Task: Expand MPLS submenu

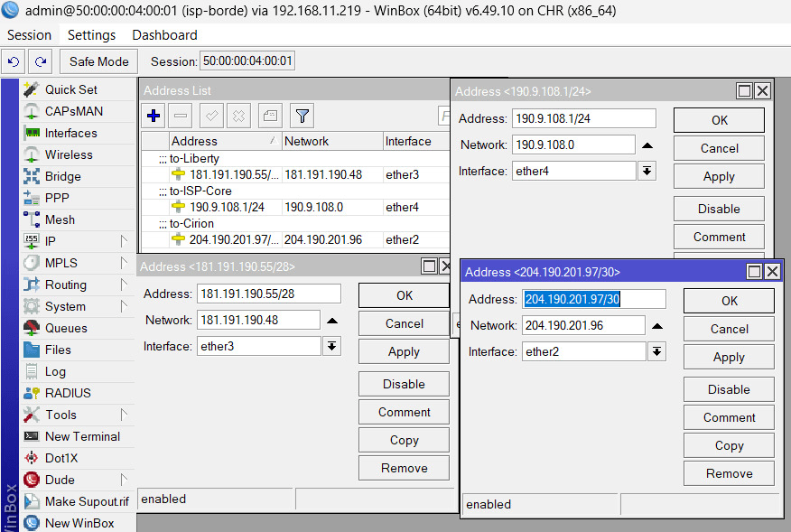Action: 124,263
